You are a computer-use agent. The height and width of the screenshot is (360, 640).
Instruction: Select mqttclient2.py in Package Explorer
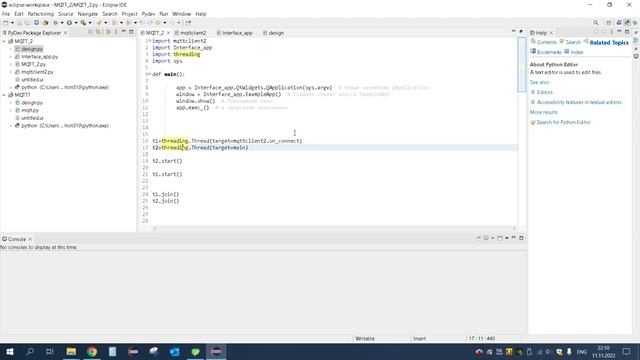[x=37, y=72]
